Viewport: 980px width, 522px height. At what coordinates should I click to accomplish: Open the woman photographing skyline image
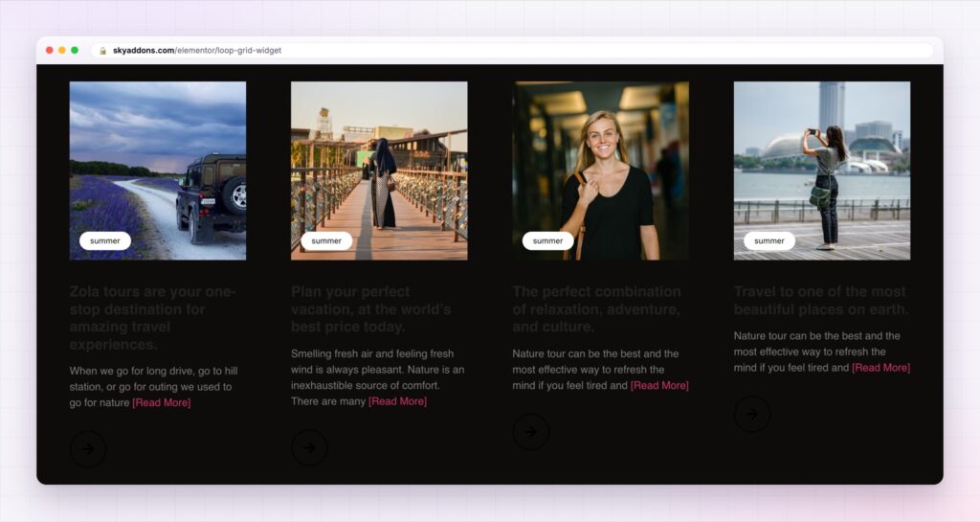tap(822, 170)
